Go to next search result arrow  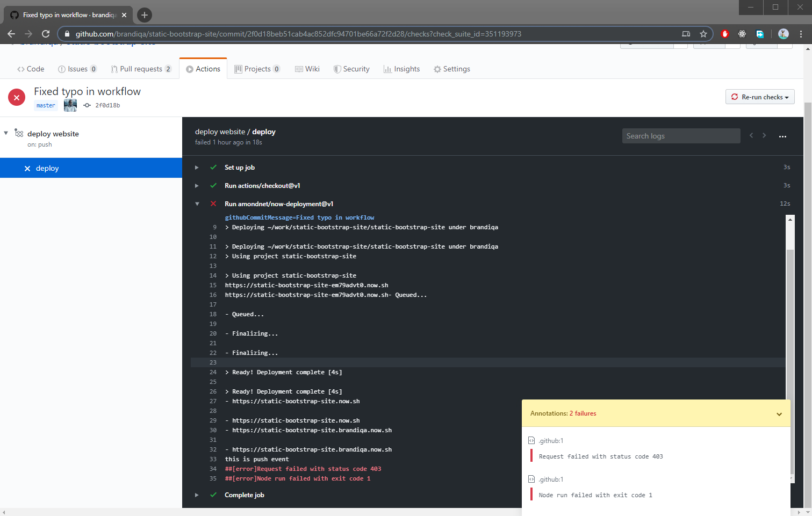[x=764, y=135]
